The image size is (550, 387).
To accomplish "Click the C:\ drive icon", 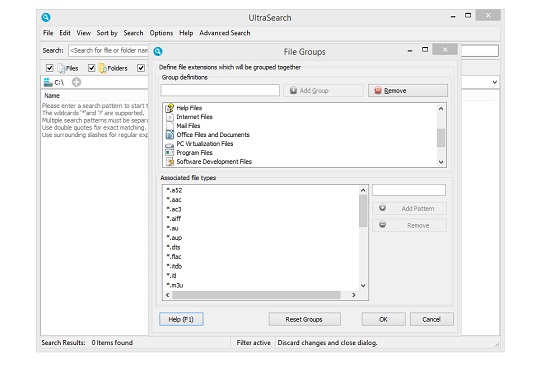I will tap(47, 82).
